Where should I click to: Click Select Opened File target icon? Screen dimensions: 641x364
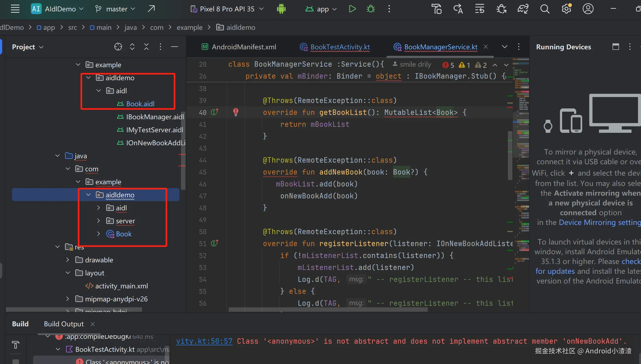tap(118, 47)
